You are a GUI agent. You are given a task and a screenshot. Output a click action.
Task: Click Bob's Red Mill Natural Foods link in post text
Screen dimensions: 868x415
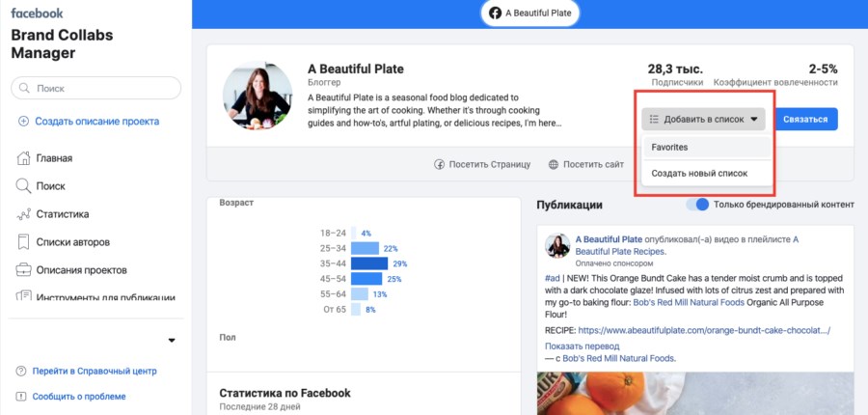click(689, 302)
